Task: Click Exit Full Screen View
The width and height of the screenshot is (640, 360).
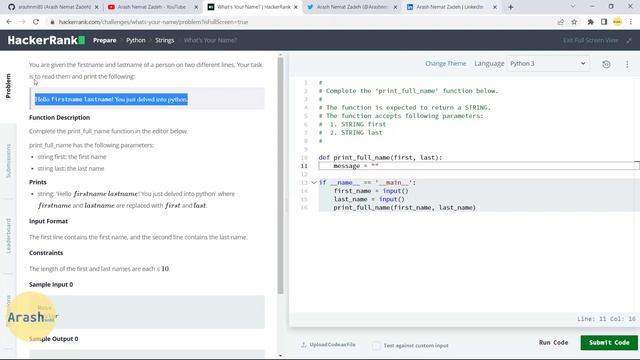Action: click(591, 40)
